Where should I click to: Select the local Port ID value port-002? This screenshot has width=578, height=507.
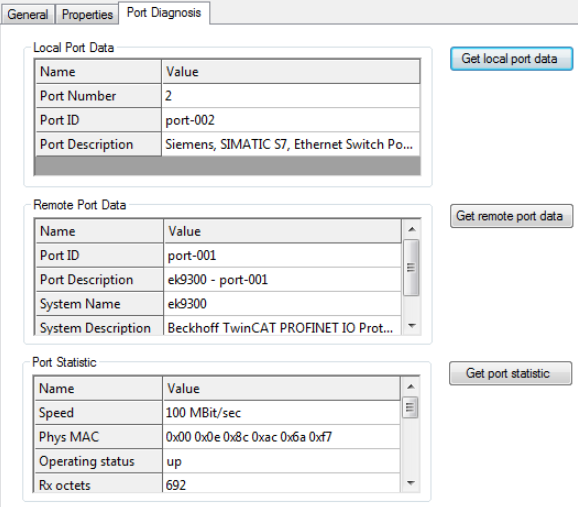(x=291, y=120)
